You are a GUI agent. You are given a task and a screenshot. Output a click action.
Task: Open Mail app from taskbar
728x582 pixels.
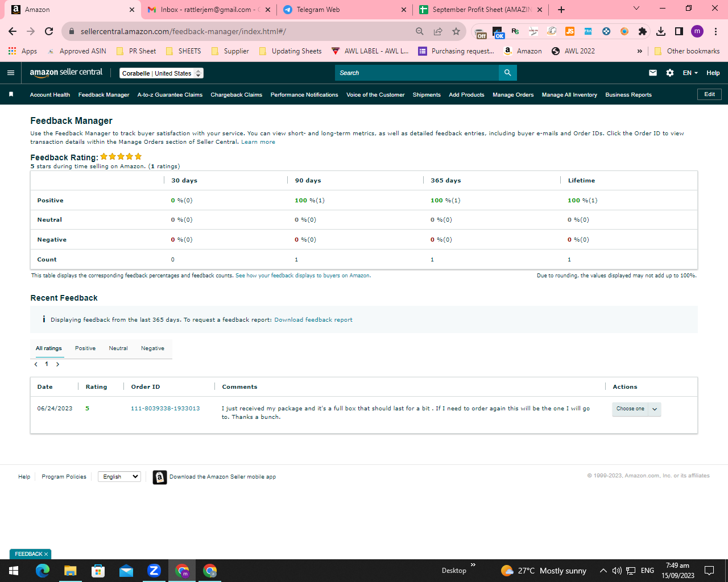126,571
